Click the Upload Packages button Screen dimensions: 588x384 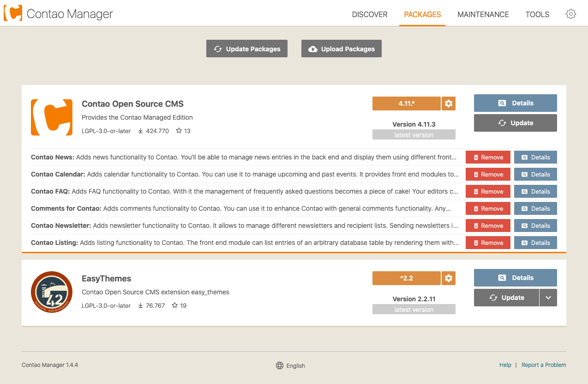(342, 49)
